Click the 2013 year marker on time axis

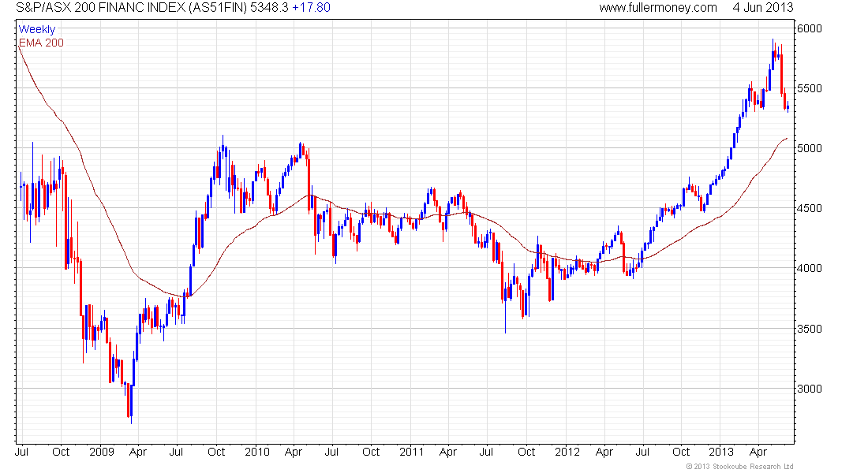(x=721, y=452)
